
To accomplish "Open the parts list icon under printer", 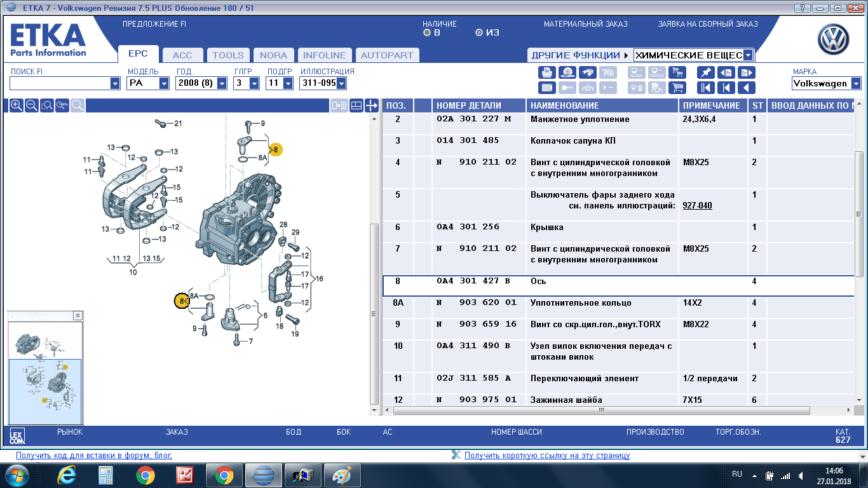I will tap(547, 88).
